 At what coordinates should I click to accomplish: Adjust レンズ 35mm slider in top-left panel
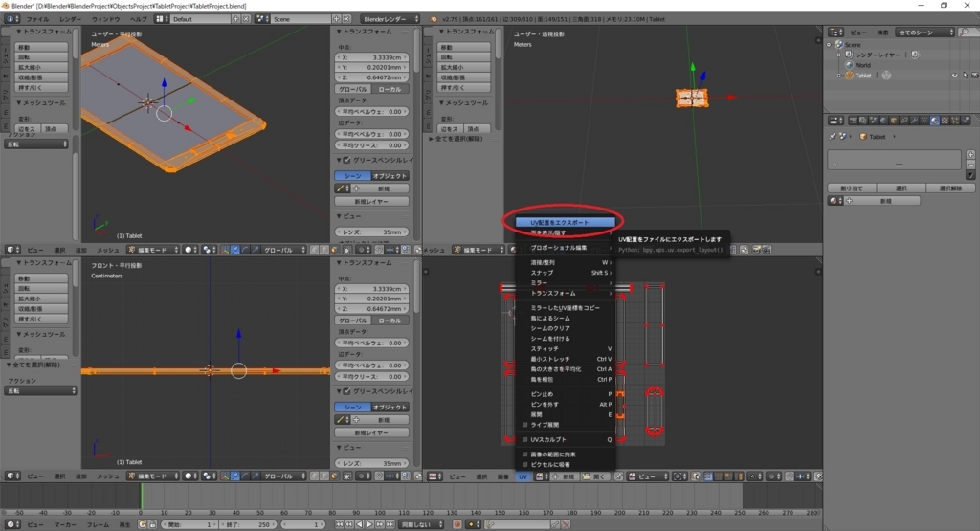point(371,232)
